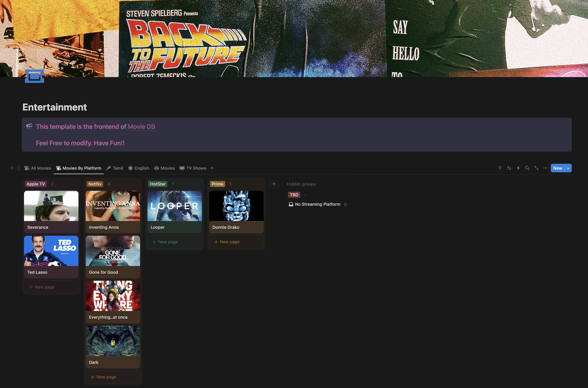The width and height of the screenshot is (588, 388).
Task: Click the clapperboard callout icon
Action: (29, 126)
